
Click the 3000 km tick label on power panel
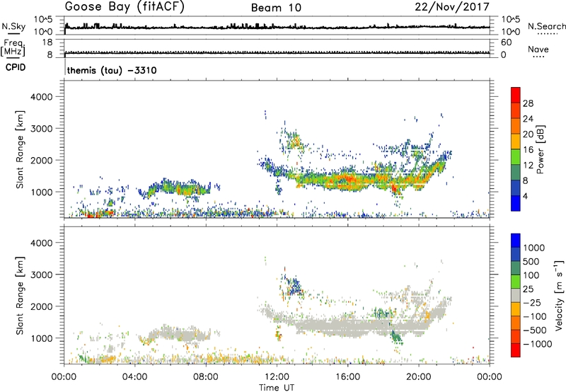(x=41, y=129)
